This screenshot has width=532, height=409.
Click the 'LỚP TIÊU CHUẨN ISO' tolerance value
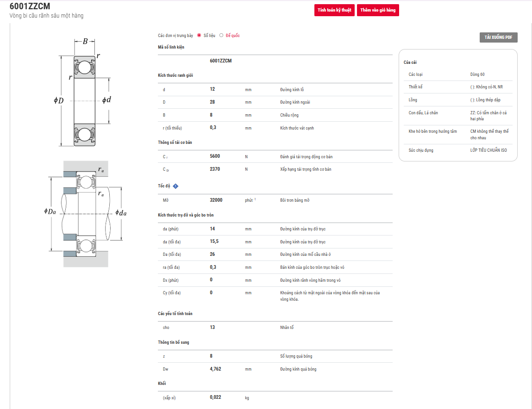pyautogui.click(x=488, y=150)
